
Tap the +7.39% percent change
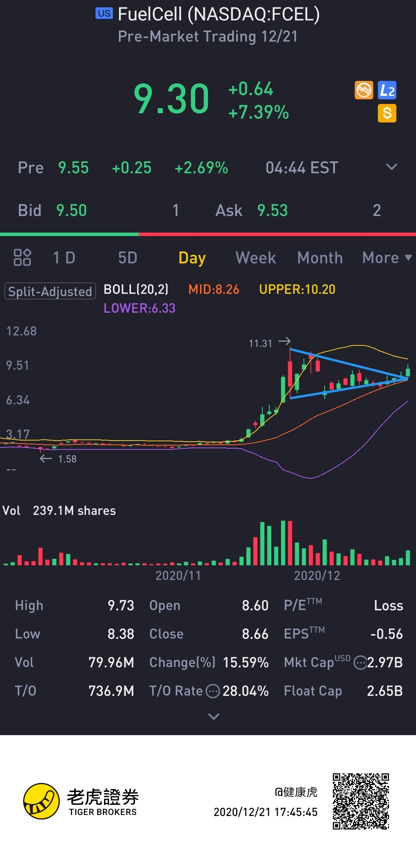[258, 112]
